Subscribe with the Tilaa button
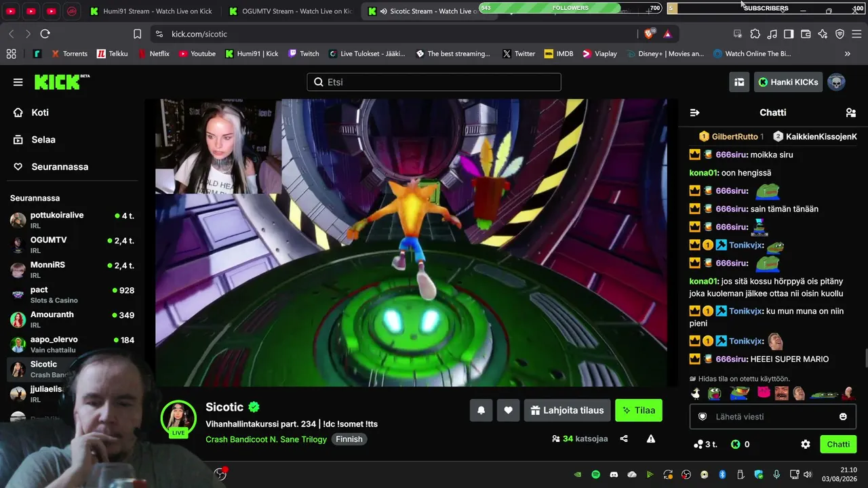Image resolution: width=868 pixels, height=488 pixels. [639, 410]
